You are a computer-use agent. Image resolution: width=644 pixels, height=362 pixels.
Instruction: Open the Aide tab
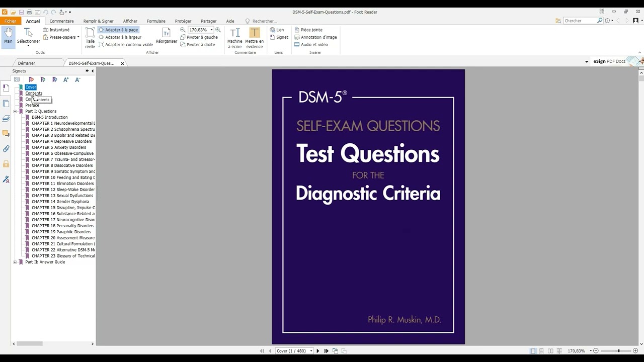230,21
